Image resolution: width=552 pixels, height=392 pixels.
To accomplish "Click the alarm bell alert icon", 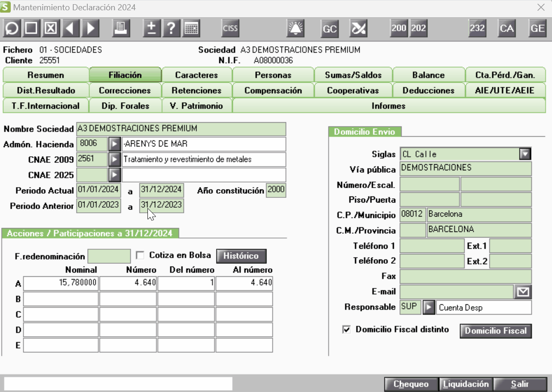I will (x=295, y=28).
